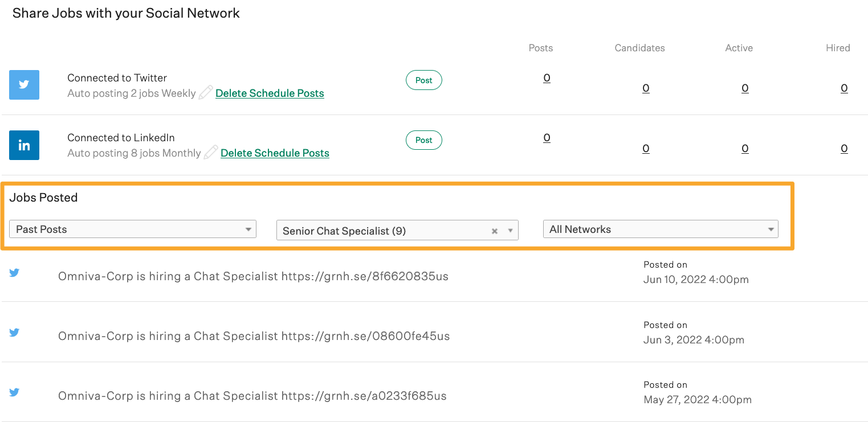This screenshot has height=422, width=868.
Task: Click the Twitter account icon
Action: 24,84
